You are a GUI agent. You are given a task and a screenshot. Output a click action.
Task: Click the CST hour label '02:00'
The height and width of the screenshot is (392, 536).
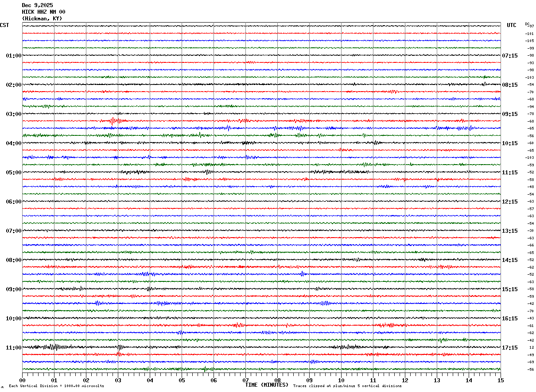click(14, 85)
